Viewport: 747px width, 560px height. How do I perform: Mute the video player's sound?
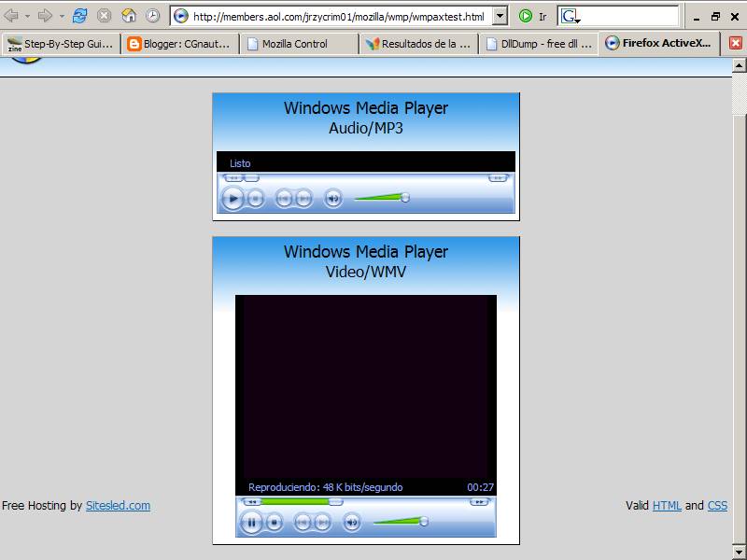[352, 523]
